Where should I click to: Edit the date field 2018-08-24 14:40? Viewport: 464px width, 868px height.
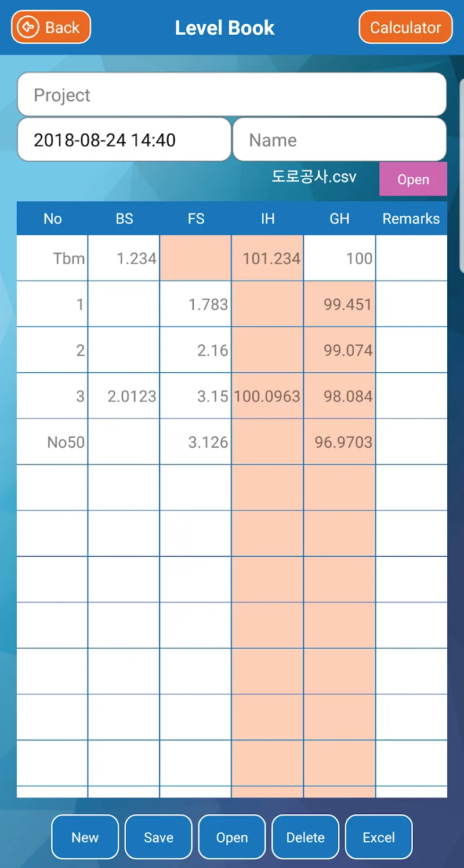(124, 140)
